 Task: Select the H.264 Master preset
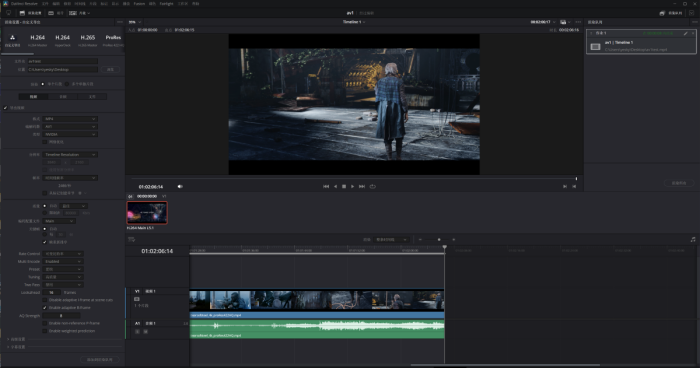(x=38, y=40)
